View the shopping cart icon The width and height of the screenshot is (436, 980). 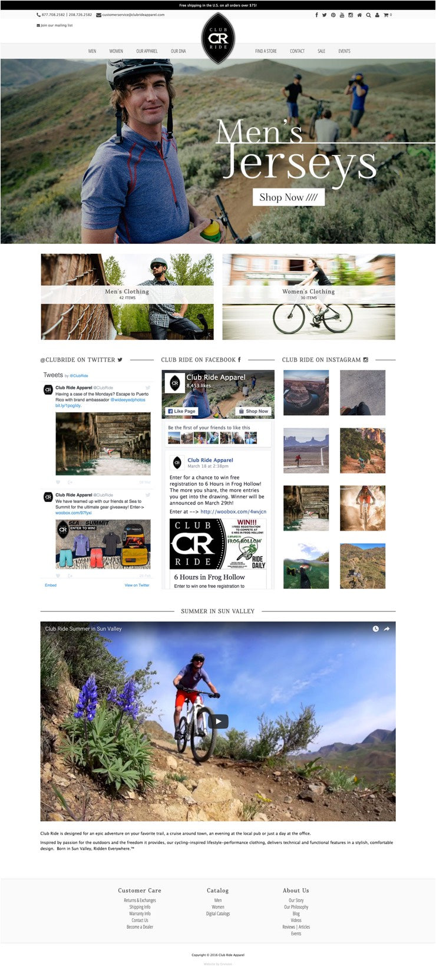click(387, 15)
